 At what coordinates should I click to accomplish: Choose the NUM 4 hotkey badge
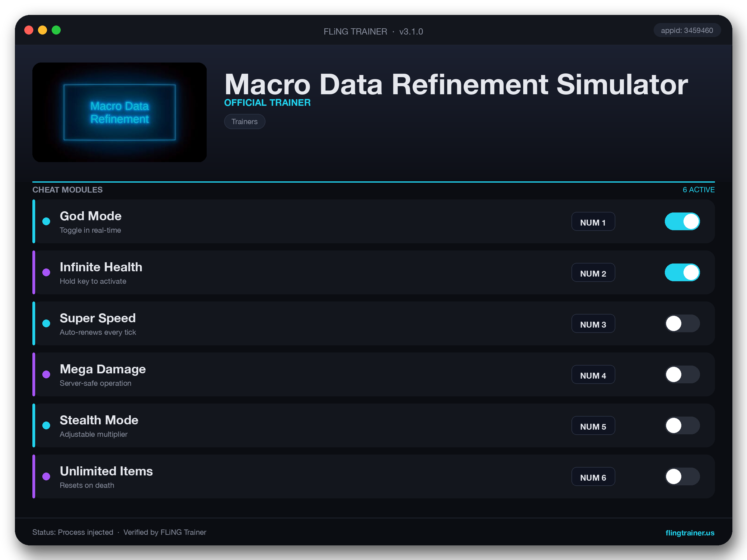593,374
